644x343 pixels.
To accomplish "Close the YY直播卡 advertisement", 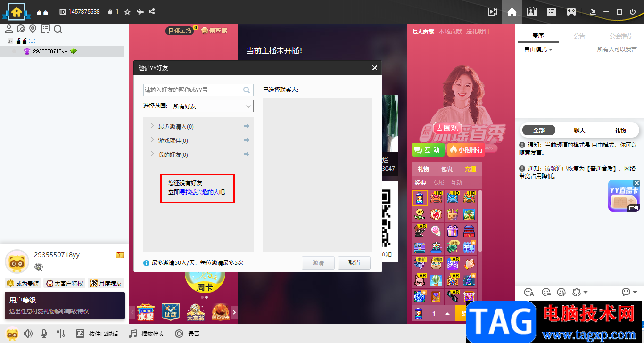I will (636, 183).
